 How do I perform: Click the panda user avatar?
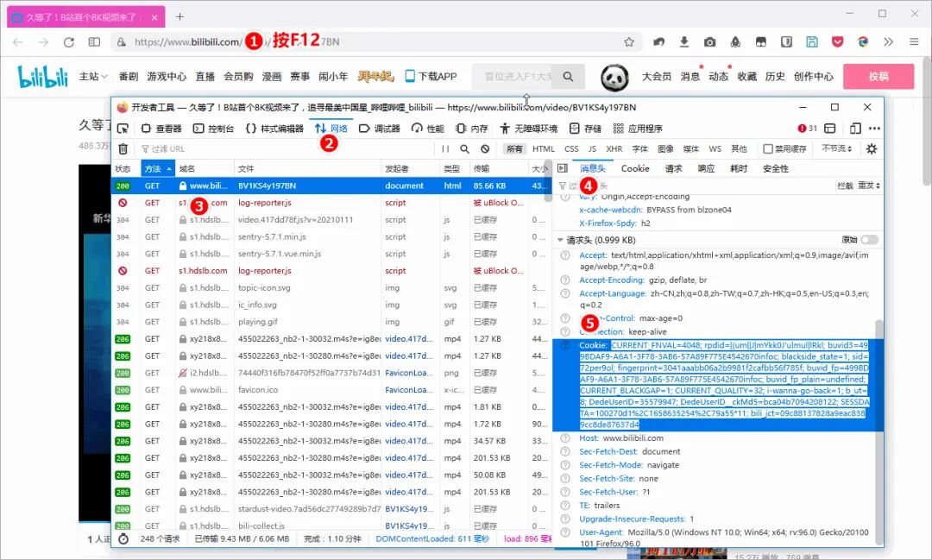[x=614, y=78]
